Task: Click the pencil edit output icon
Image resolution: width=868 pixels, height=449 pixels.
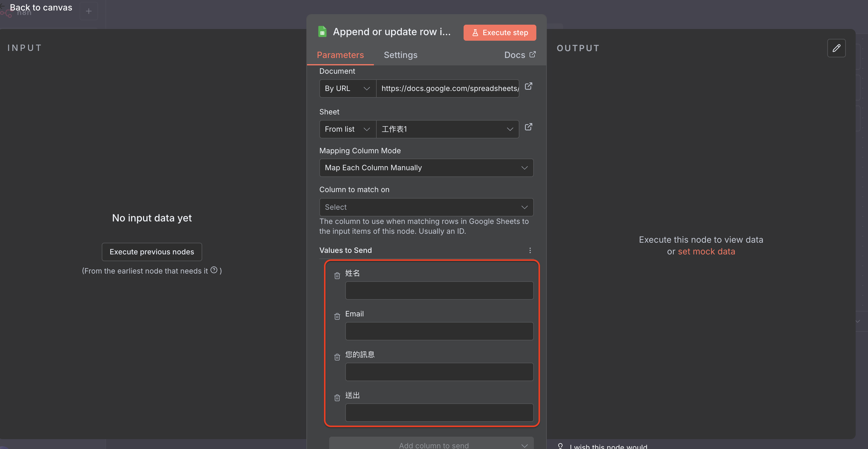Action: [x=836, y=48]
